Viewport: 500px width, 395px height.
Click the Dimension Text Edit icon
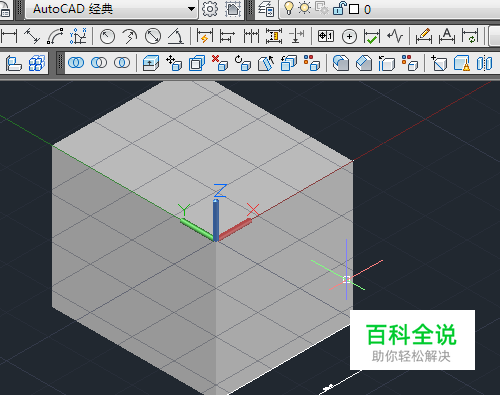447,36
